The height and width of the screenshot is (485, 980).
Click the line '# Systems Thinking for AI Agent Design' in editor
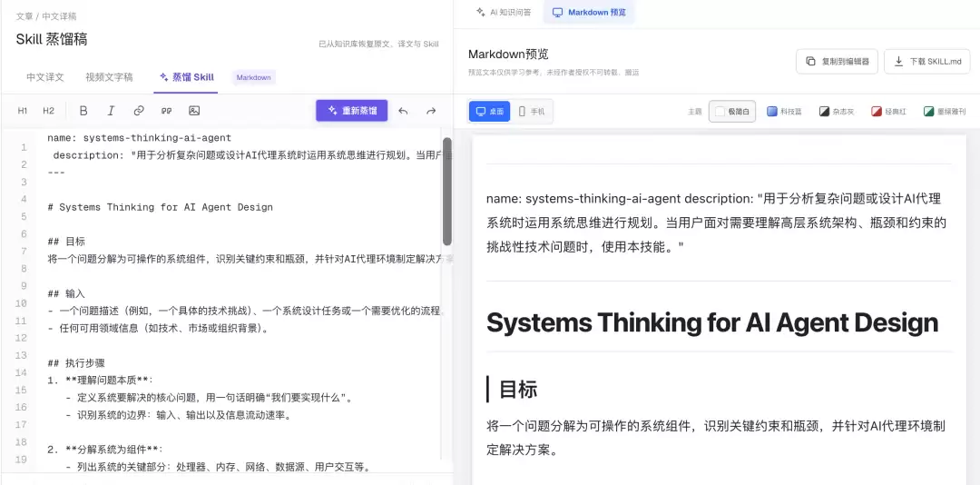[160, 207]
